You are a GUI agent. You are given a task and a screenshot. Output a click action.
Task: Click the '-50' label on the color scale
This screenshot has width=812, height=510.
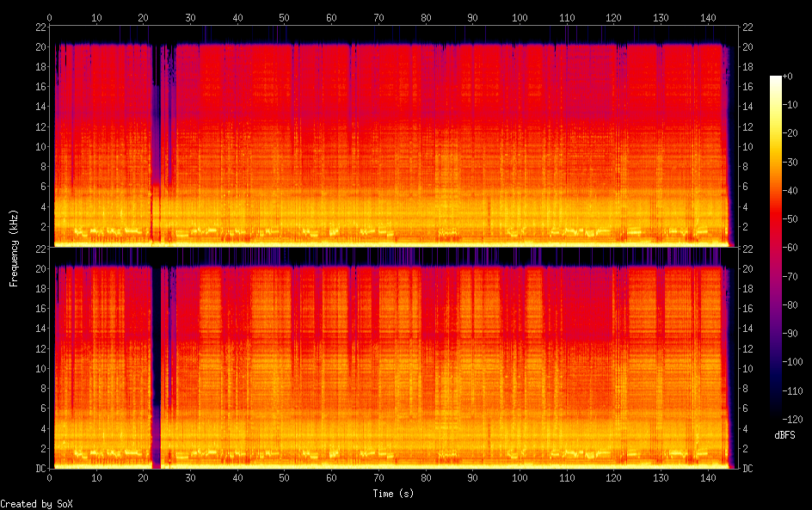pos(790,219)
